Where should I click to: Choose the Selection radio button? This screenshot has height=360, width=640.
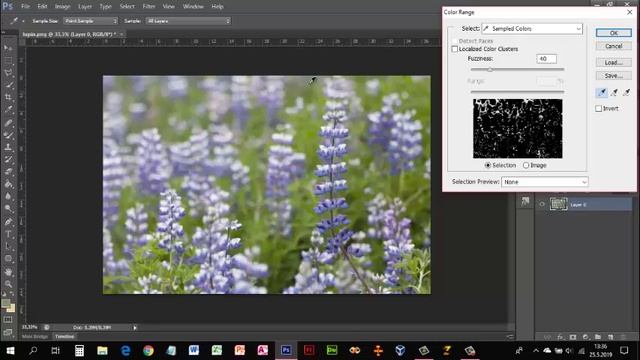click(488, 165)
